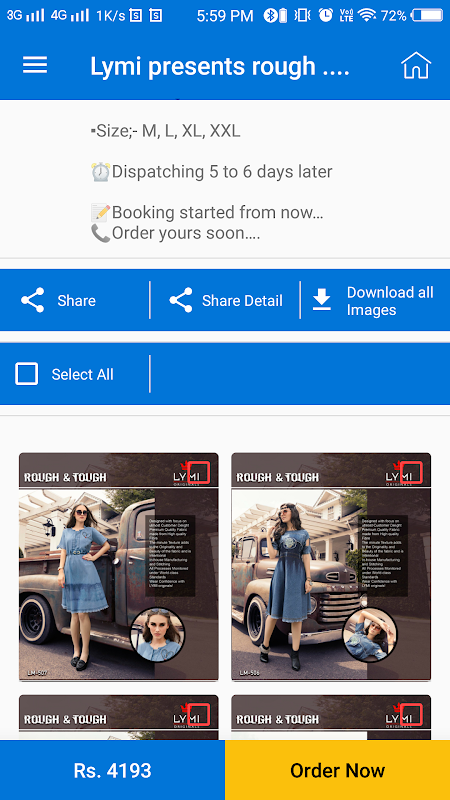This screenshot has height=800, width=450.
Task: Check the Select All checkbox
Action: coord(27,374)
